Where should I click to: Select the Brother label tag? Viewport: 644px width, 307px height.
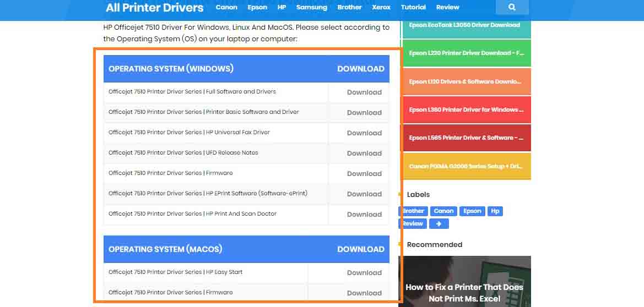pos(413,211)
